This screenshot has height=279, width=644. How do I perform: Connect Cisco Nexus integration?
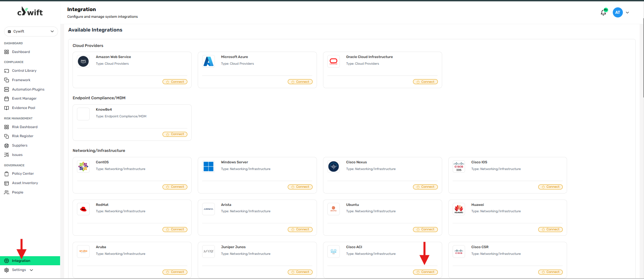pyautogui.click(x=425, y=187)
